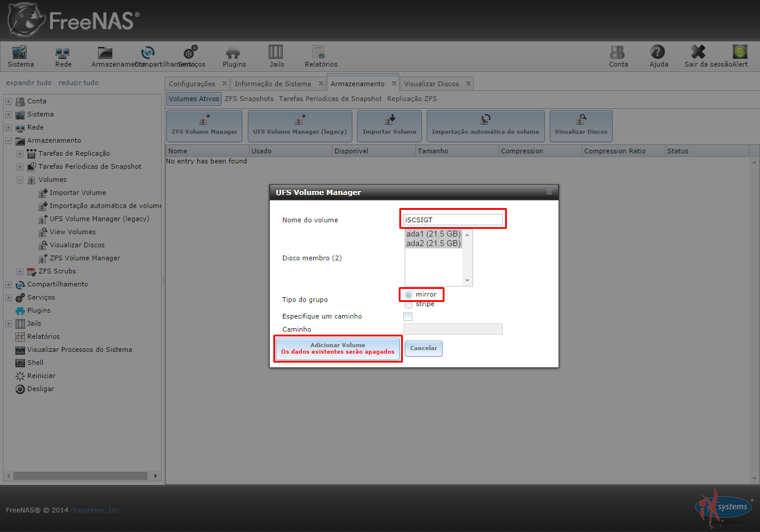The width and height of the screenshot is (760, 532).
Task: Collapse the Armazenamento tree node
Action: coord(9,140)
